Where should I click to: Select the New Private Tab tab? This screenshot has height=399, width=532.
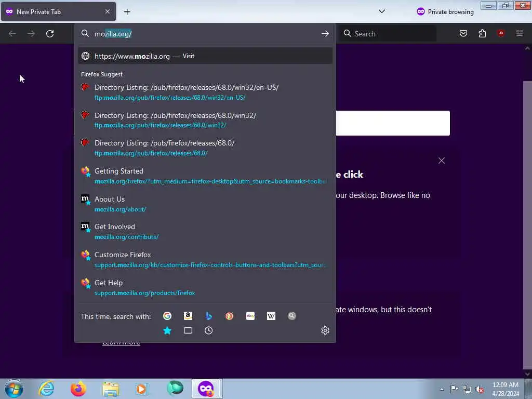point(58,11)
